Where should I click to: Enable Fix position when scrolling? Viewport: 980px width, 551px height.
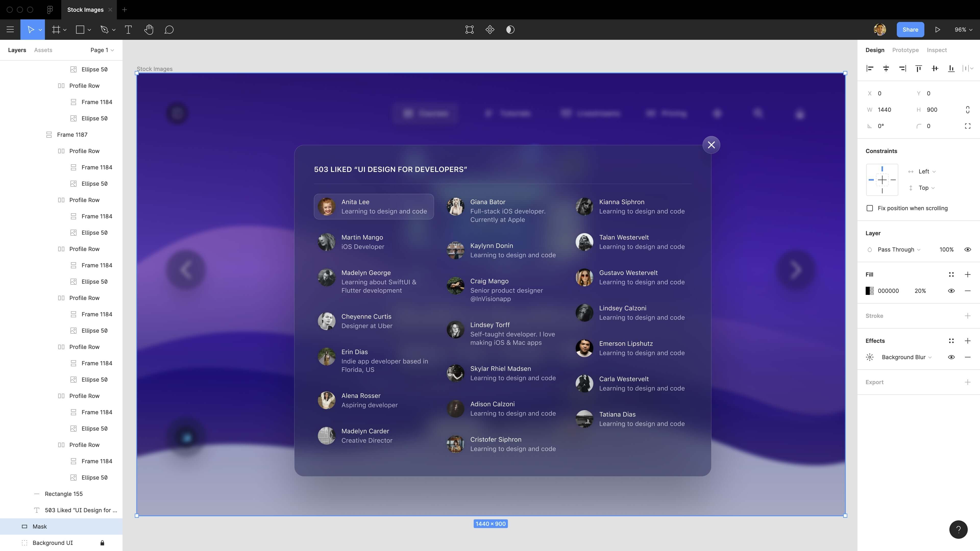[870, 208]
